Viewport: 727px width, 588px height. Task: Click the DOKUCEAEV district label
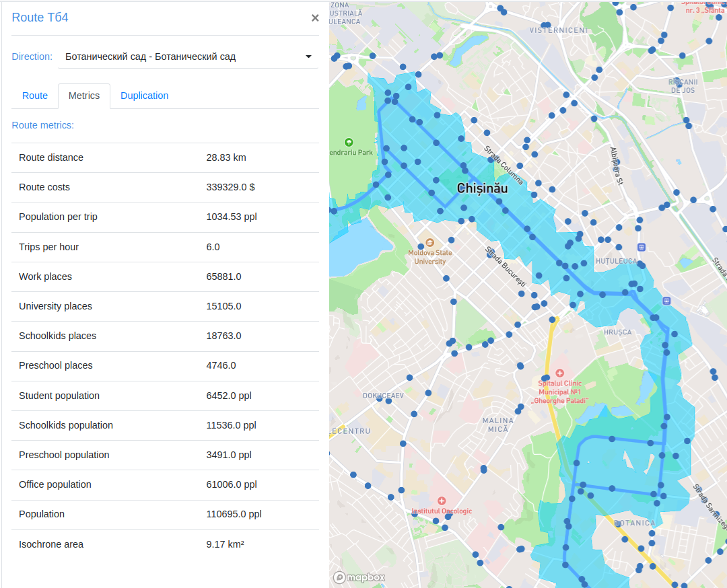384,396
